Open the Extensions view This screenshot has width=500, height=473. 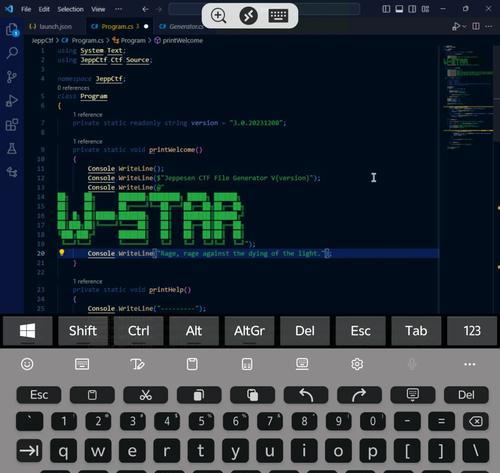(x=12, y=125)
